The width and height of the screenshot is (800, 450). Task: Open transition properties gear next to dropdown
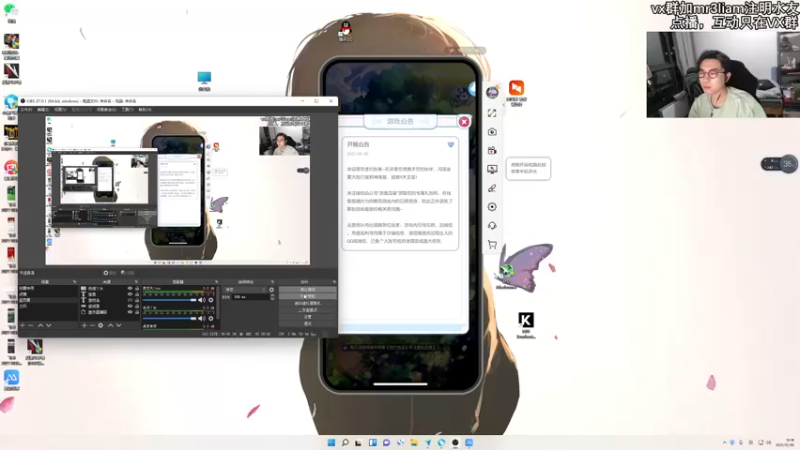pyautogui.click(x=271, y=290)
